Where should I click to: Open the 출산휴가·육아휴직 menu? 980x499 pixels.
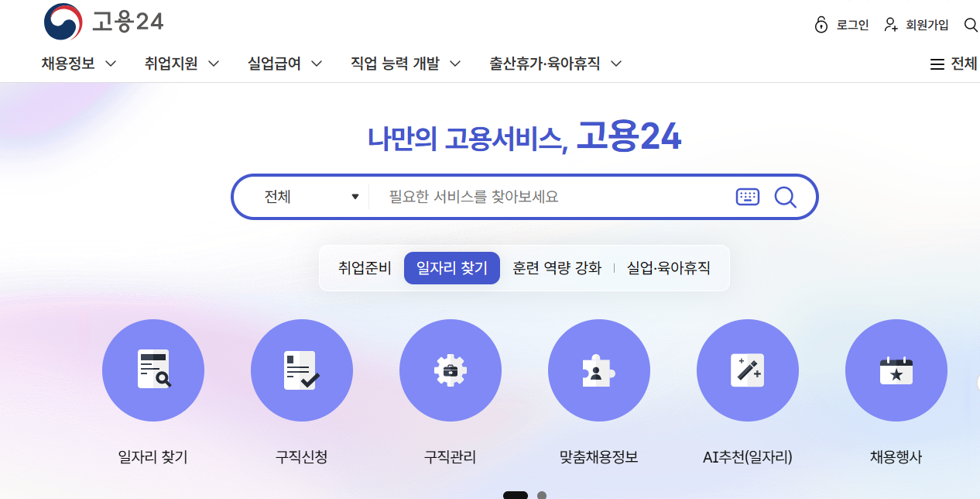545,64
